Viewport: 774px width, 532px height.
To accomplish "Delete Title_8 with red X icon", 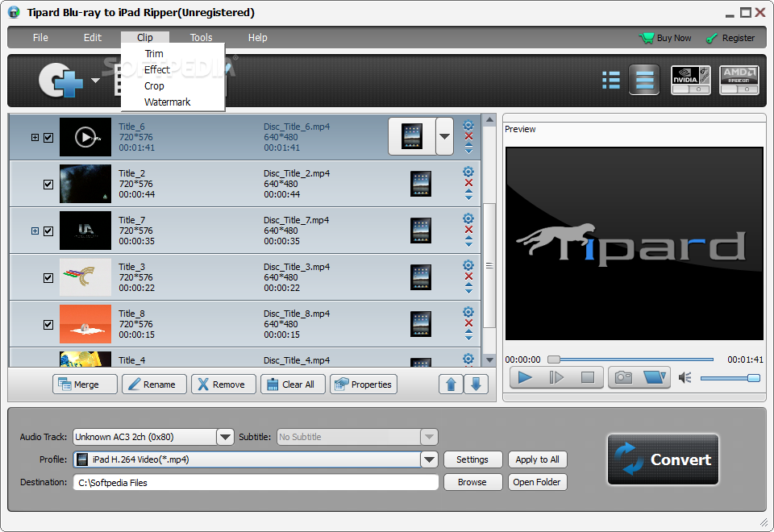I will (469, 323).
